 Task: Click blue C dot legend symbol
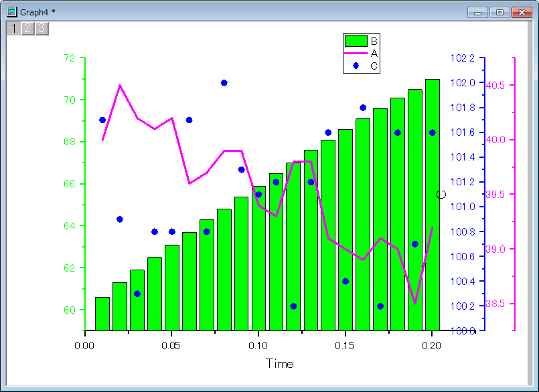click(x=356, y=66)
